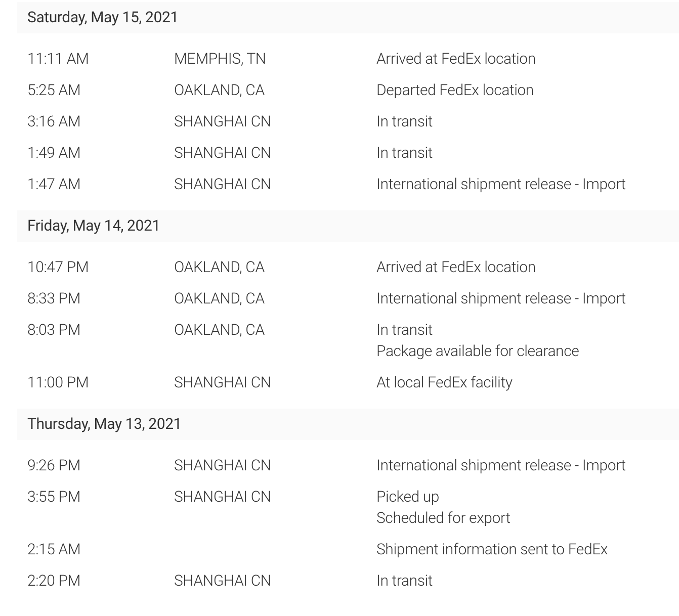
Task: Click the Thursday, May 13, 2021 date header
Action: [104, 424]
